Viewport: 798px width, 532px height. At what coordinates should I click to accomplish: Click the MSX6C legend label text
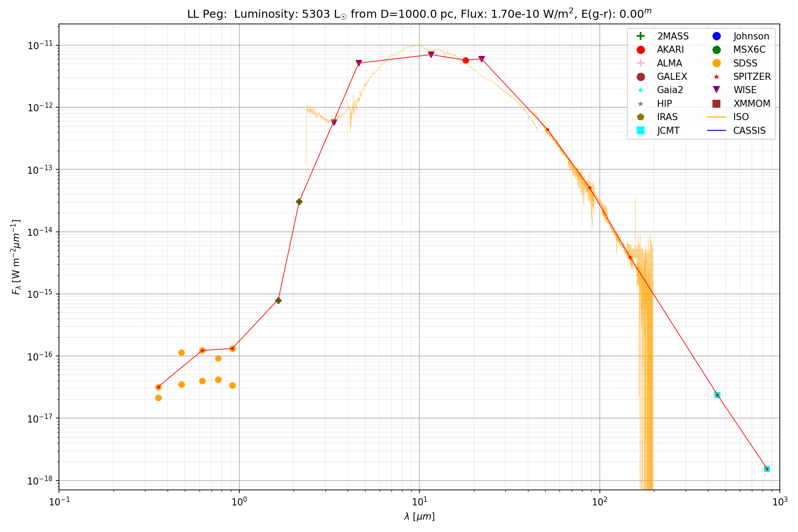click(x=749, y=50)
